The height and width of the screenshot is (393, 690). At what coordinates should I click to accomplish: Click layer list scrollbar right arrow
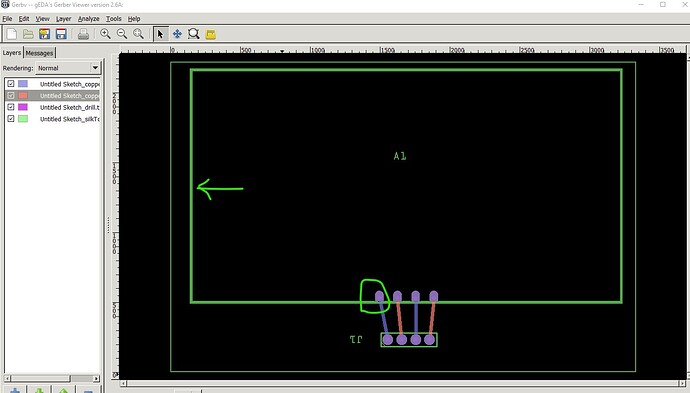click(x=96, y=378)
